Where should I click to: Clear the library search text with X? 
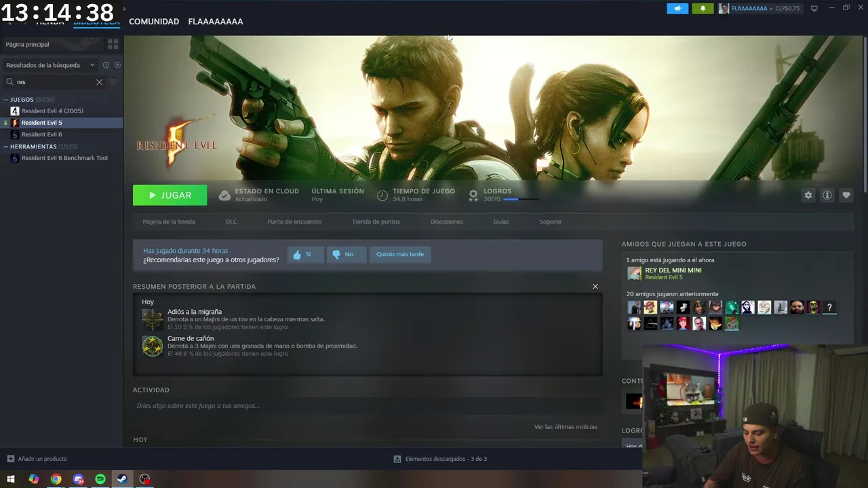99,82
